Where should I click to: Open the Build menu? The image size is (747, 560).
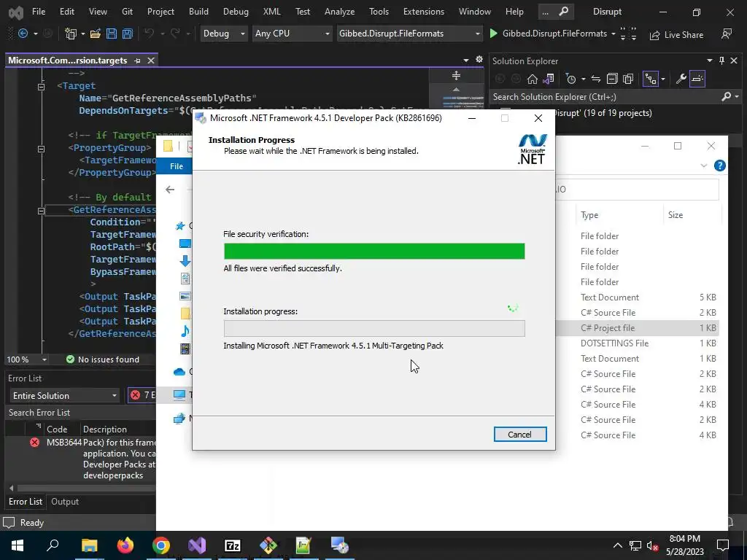click(198, 12)
